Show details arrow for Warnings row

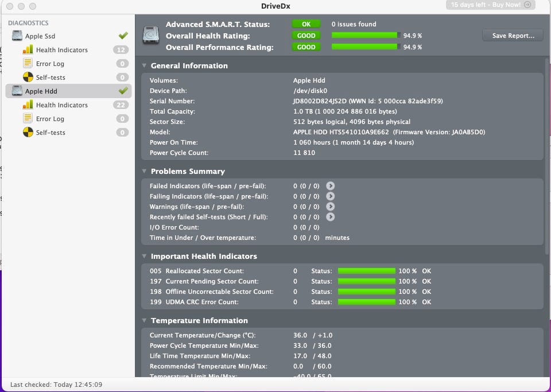330,207
